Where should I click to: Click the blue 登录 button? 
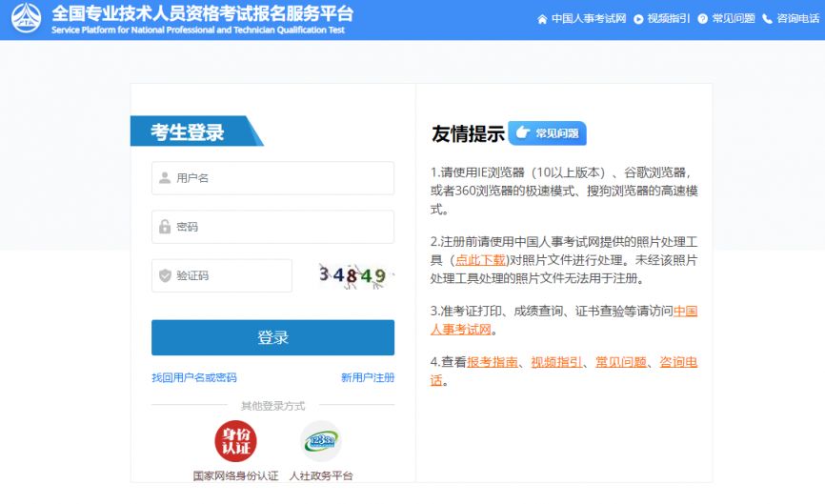click(272, 337)
